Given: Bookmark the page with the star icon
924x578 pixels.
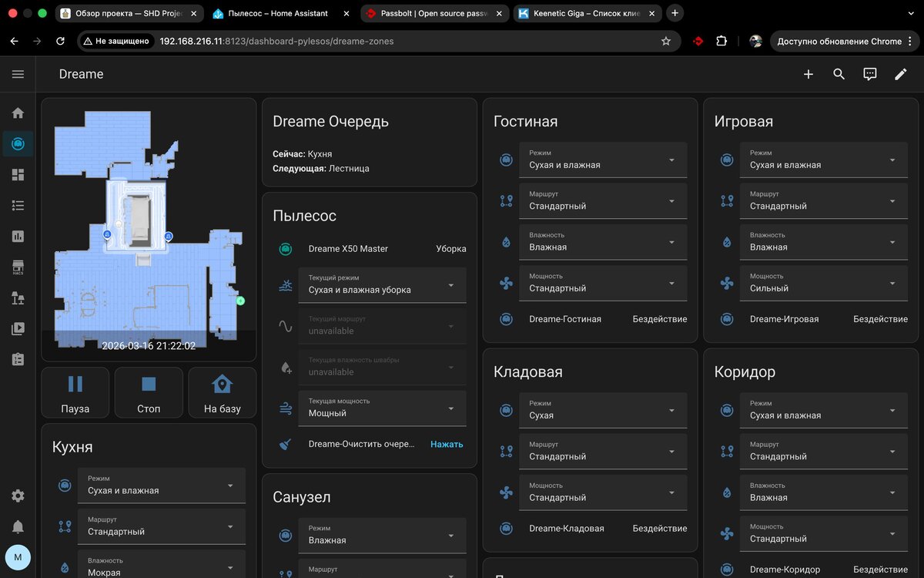Looking at the screenshot, I should click(666, 41).
